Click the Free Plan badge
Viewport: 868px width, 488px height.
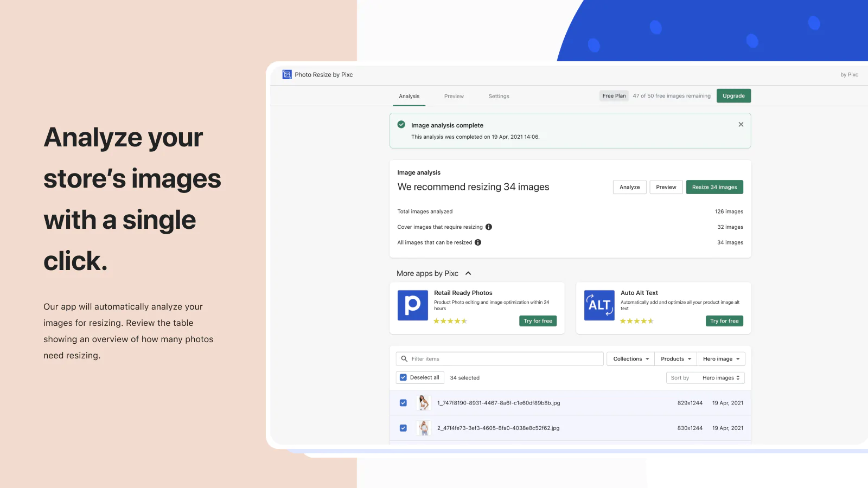(614, 96)
